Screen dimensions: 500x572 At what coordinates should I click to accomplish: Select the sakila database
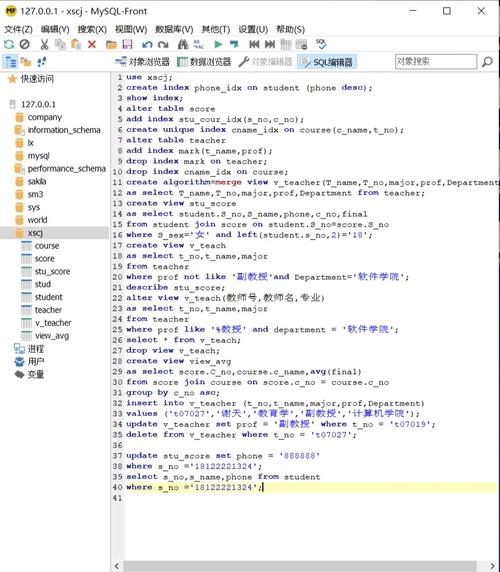[x=37, y=181]
